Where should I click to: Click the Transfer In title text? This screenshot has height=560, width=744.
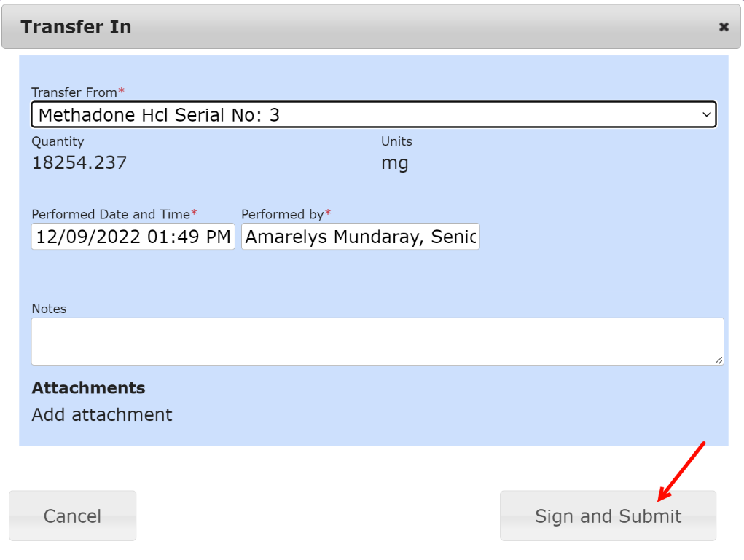click(x=76, y=27)
